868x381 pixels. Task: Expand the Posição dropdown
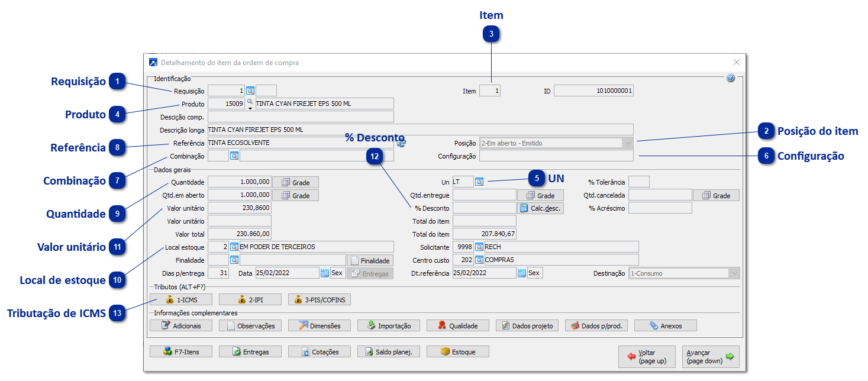627,143
